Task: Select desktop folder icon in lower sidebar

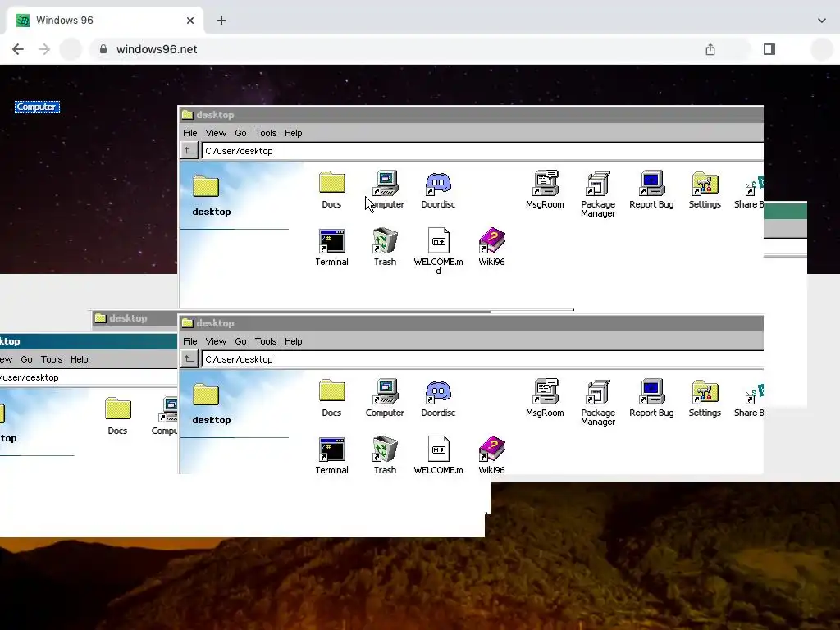Action: [206, 395]
